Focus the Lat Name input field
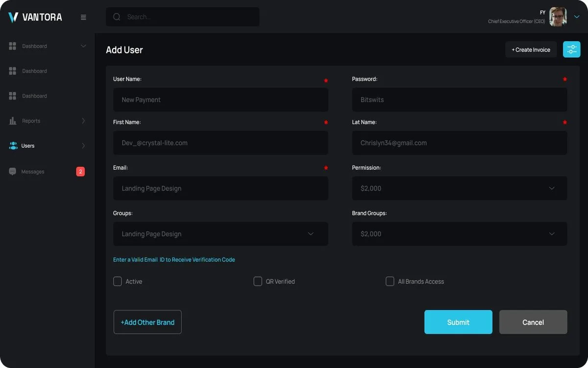The height and width of the screenshot is (368, 588). click(460, 143)
